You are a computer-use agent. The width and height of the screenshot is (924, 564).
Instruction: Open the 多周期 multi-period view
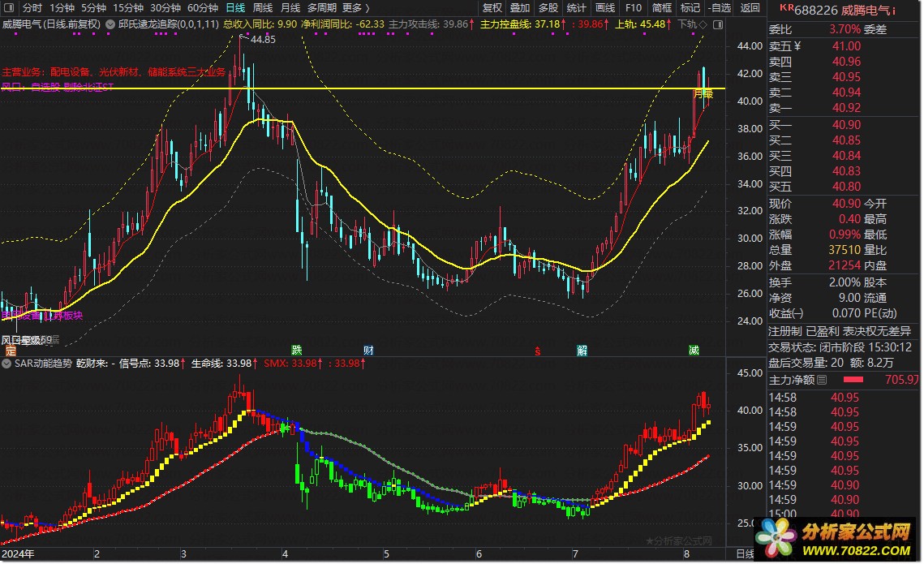pos(322,7)
